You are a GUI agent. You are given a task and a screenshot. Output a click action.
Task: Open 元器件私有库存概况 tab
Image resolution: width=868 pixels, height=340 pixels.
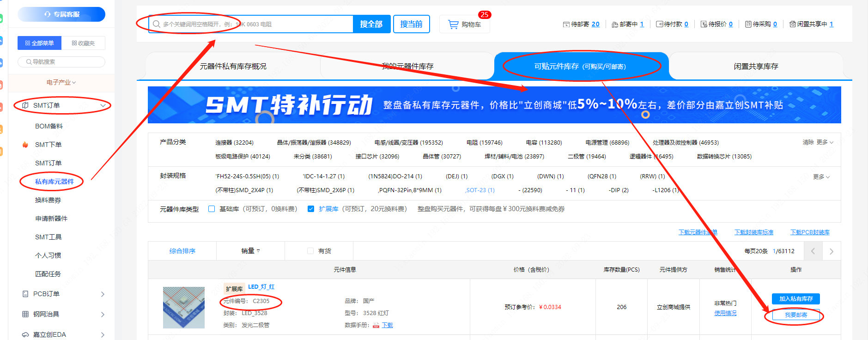(233, 67)
